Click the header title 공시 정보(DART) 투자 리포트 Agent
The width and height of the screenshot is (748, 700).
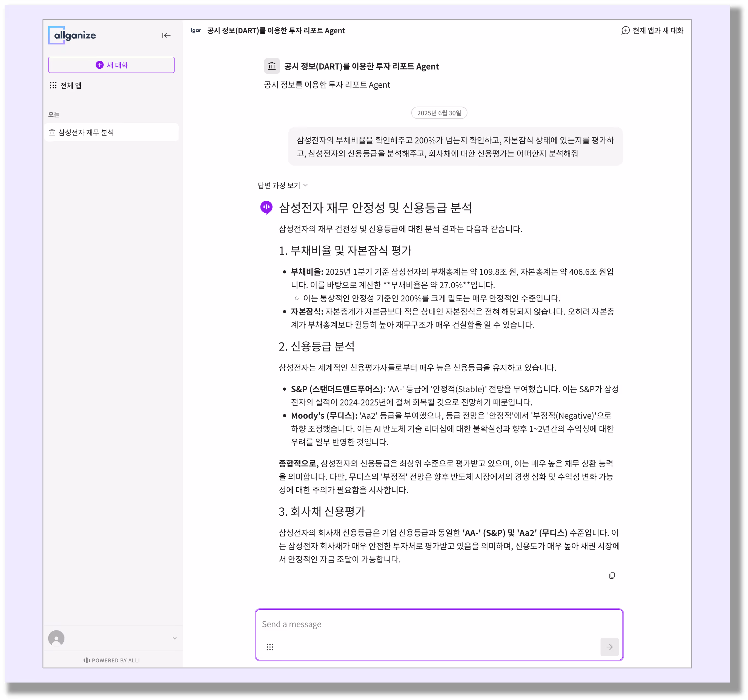point(276,30)
